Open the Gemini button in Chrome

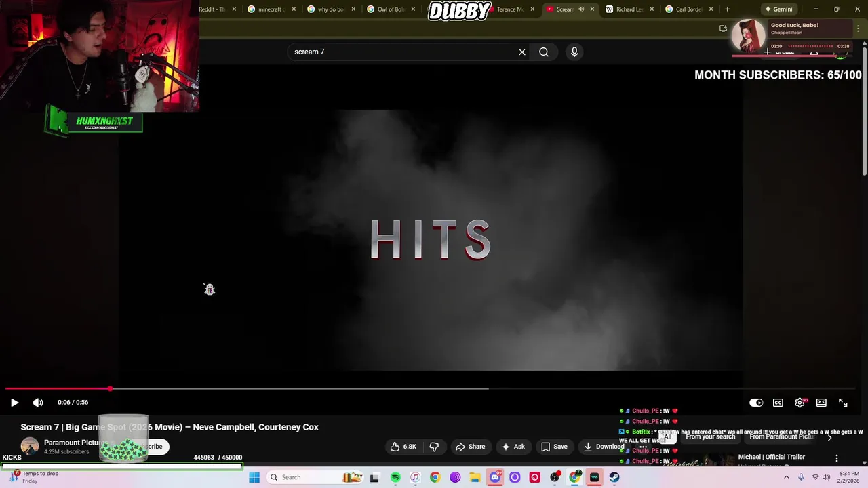click(x=778, y=9)
